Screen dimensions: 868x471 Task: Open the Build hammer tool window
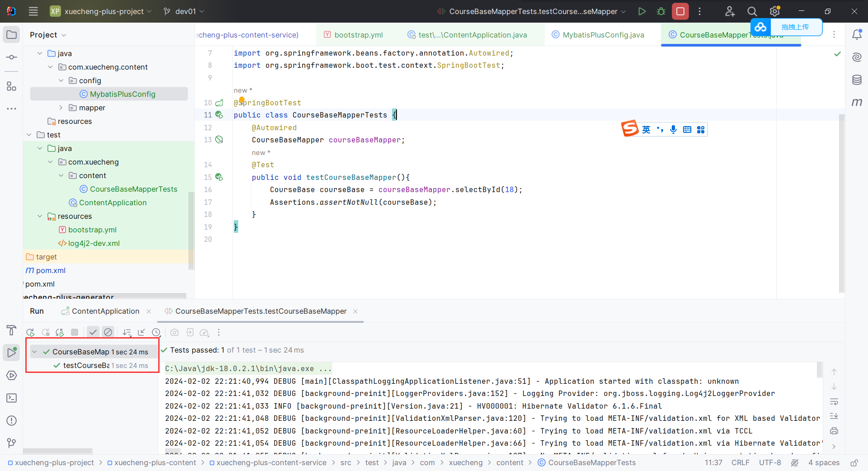tap(12, 330)
